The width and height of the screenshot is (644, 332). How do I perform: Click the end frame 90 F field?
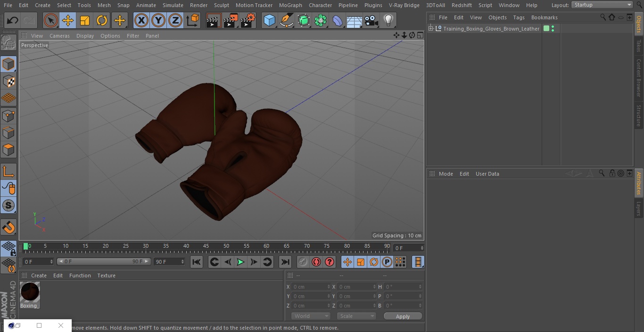(x=169, y=261)
